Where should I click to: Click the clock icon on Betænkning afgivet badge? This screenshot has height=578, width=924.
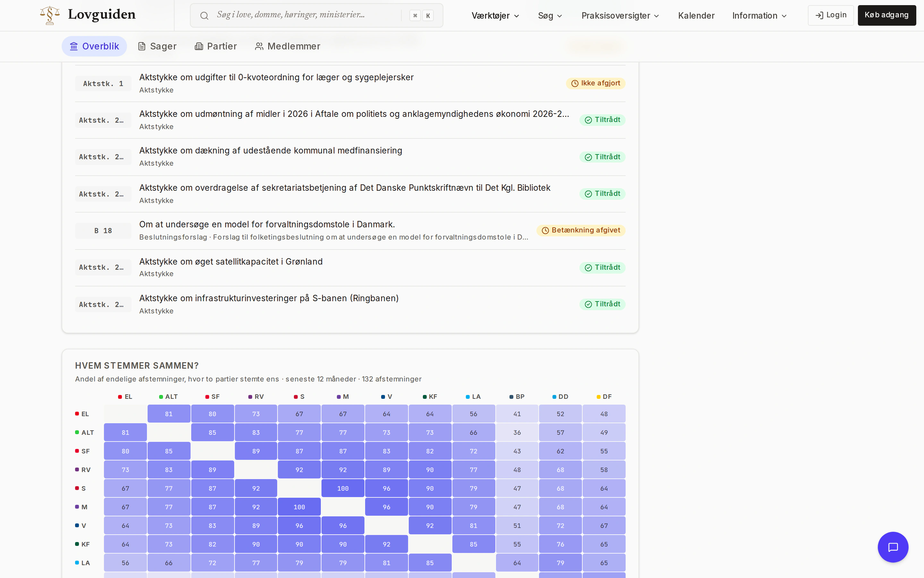point(545,231)
